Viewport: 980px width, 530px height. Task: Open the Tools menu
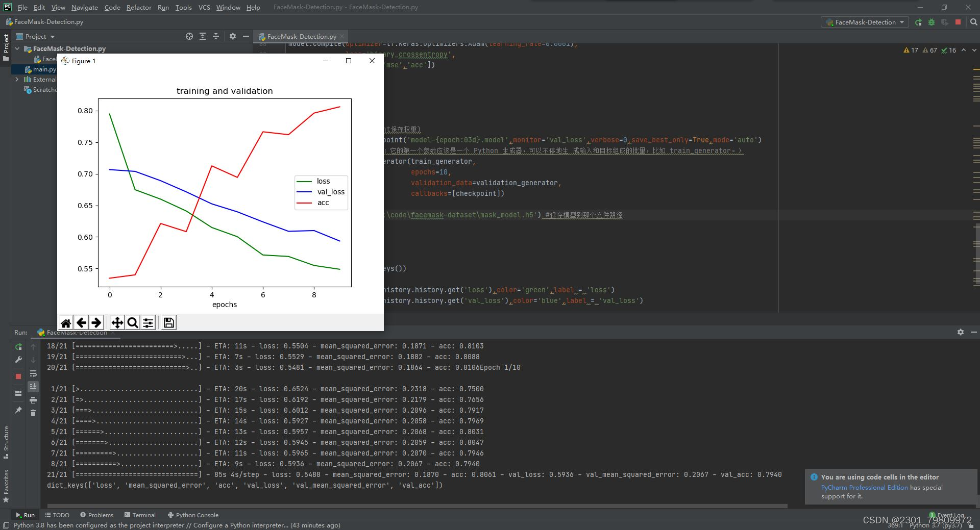pyautogui.click(x=183, y=7)
